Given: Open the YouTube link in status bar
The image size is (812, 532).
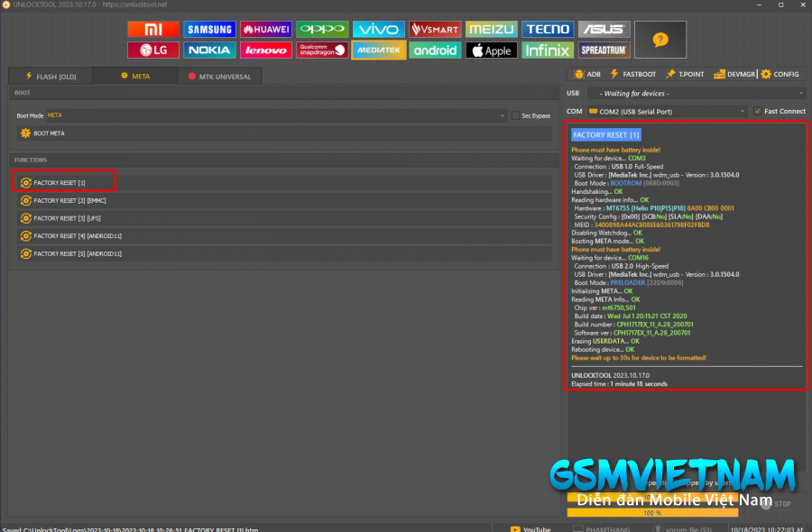Looking at the screenshot, I should [531, 529].
